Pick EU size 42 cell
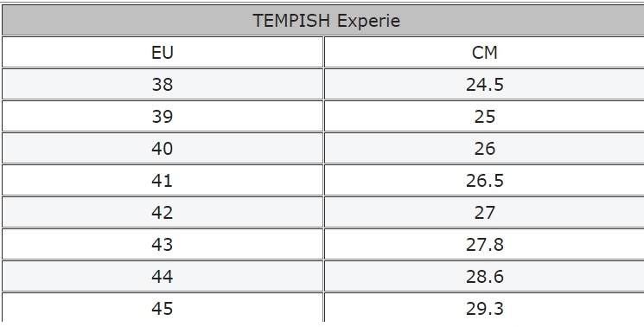The image size is (644, 327). (163, 213)
